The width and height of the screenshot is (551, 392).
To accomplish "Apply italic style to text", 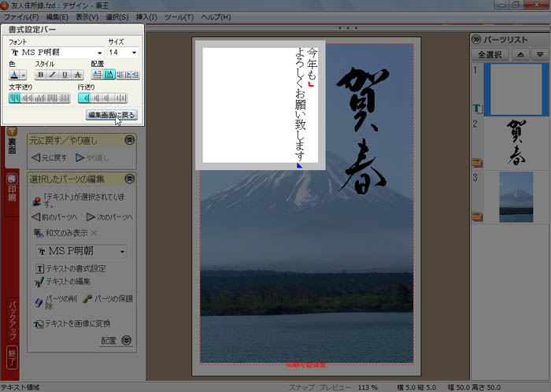I will (x=54, y=75).
